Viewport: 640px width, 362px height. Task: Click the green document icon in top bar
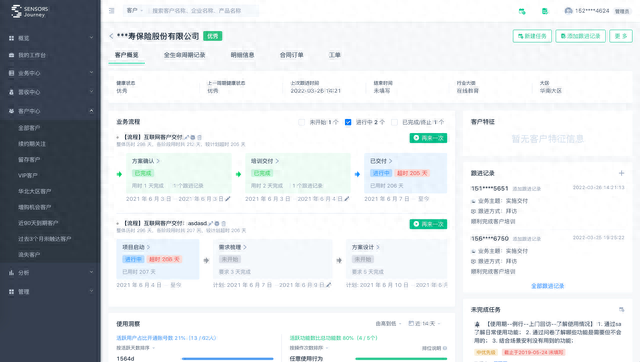[544, 11]
